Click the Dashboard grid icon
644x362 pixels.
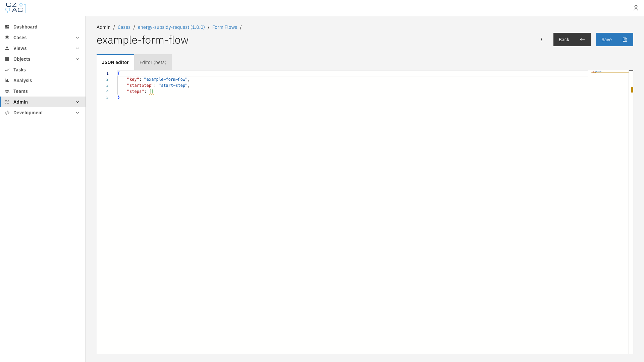pyautogui.click(x=7, y=27)
